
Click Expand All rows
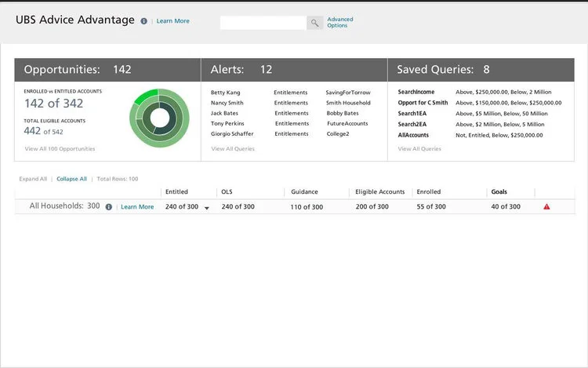pyautogui.click(x=33, y=179)
